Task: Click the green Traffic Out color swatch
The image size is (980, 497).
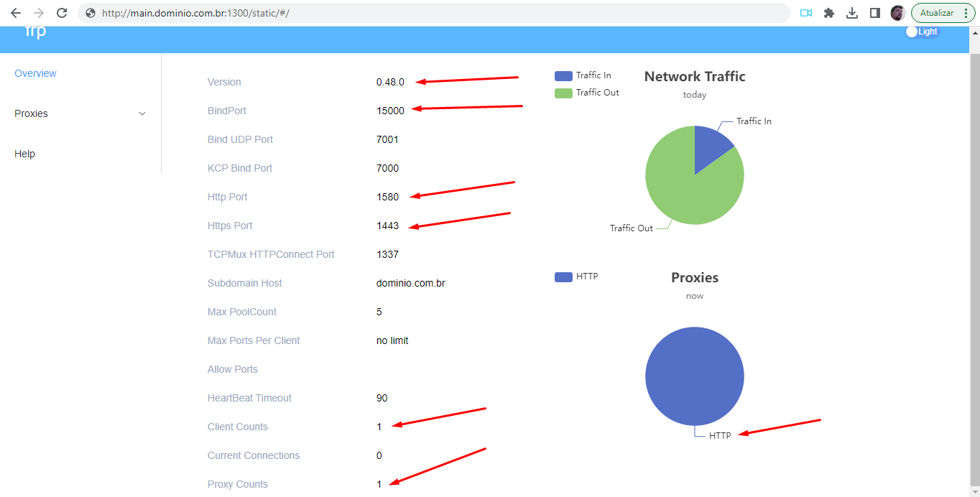Action: point(563,93)
